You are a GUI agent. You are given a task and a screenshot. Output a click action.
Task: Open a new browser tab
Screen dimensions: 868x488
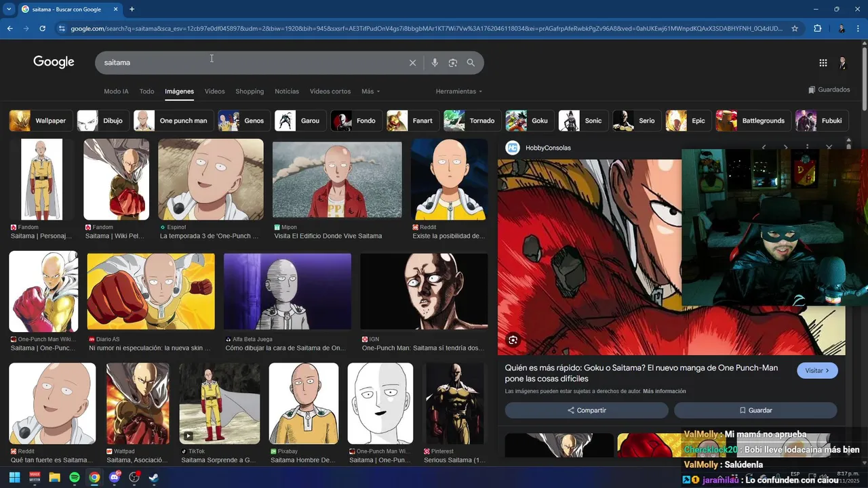click(132, 9)
